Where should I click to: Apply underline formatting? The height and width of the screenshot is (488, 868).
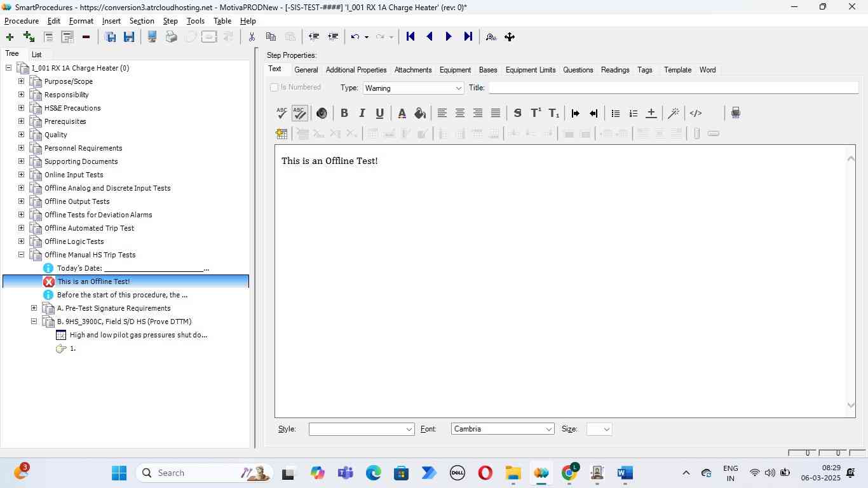[x=380, y=113]
